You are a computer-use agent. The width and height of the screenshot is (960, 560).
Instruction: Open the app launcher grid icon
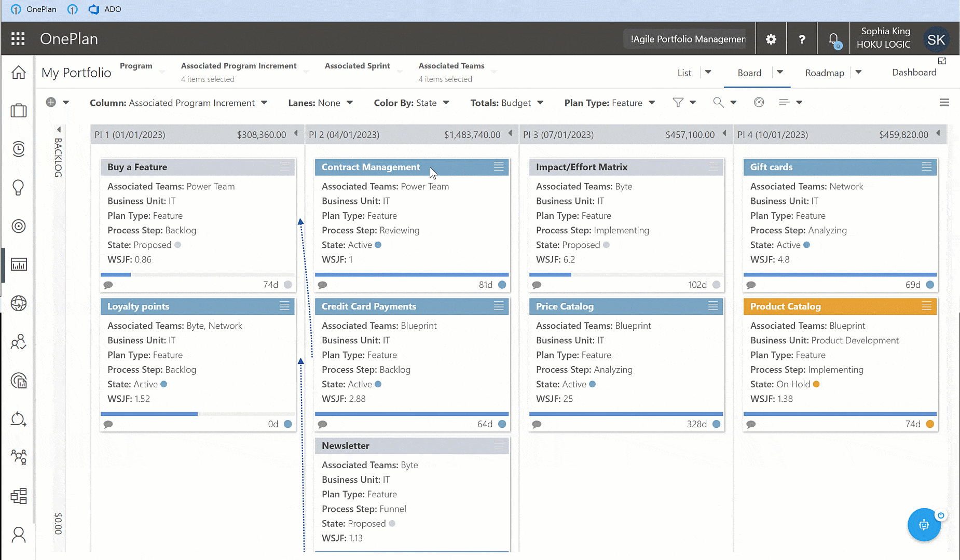18,39
